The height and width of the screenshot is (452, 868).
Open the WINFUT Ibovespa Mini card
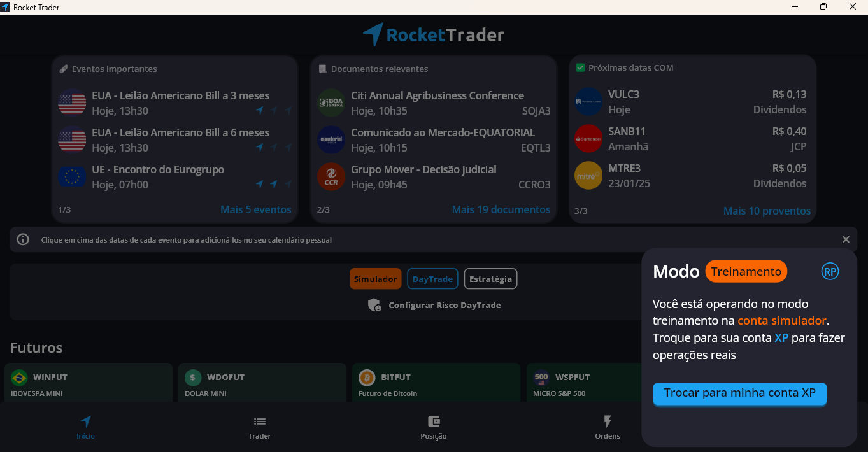[x=89, y=382]
